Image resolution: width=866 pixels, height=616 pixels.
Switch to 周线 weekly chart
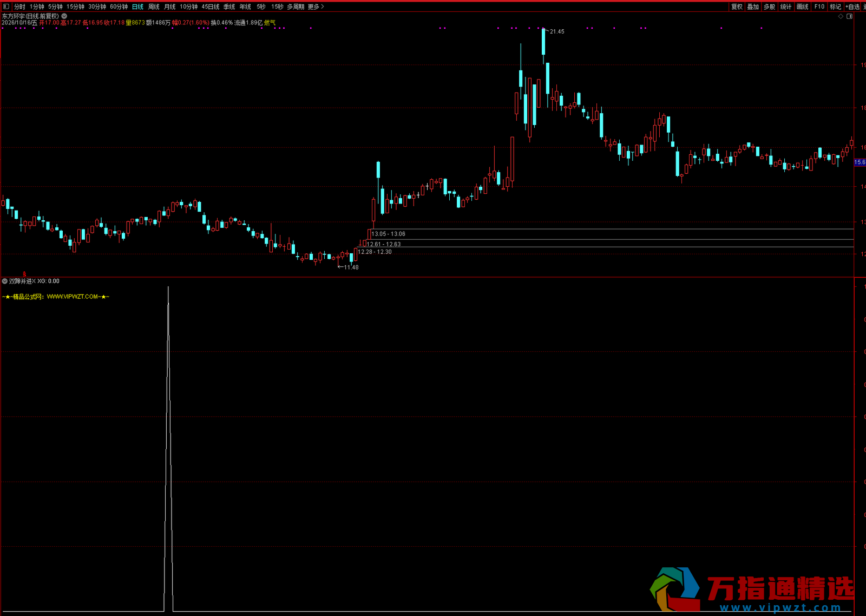154,6
